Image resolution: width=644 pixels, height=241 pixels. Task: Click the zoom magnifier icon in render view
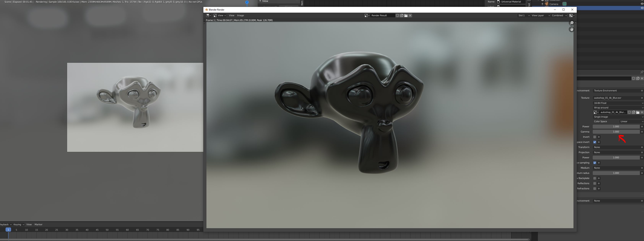pos(572,23)
